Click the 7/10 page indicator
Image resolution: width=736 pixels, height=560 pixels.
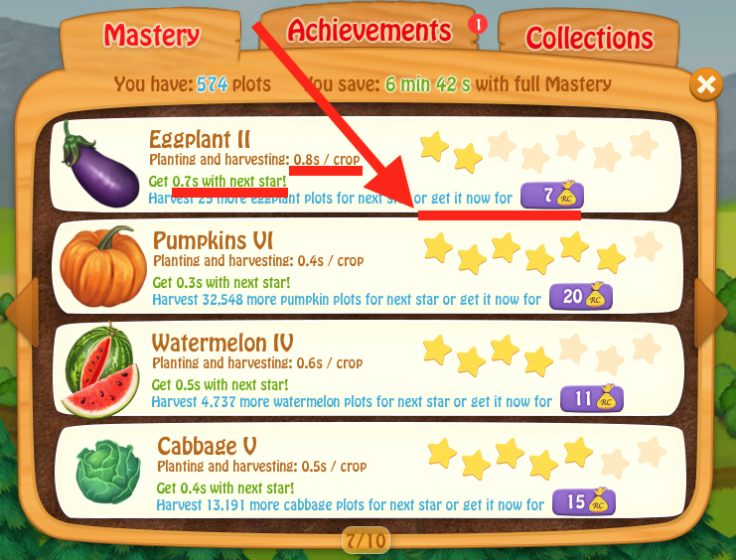(367, 540)
